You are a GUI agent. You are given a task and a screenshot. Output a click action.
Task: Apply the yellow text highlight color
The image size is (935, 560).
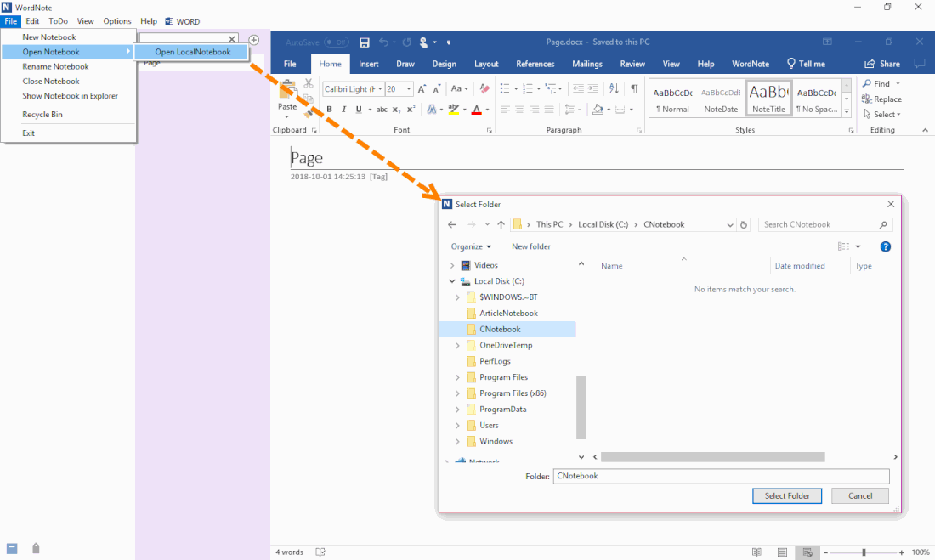click(454, 109)
